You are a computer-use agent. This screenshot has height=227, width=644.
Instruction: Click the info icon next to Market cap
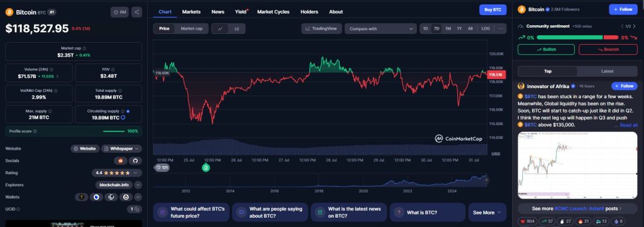click(x=84, y=48)
